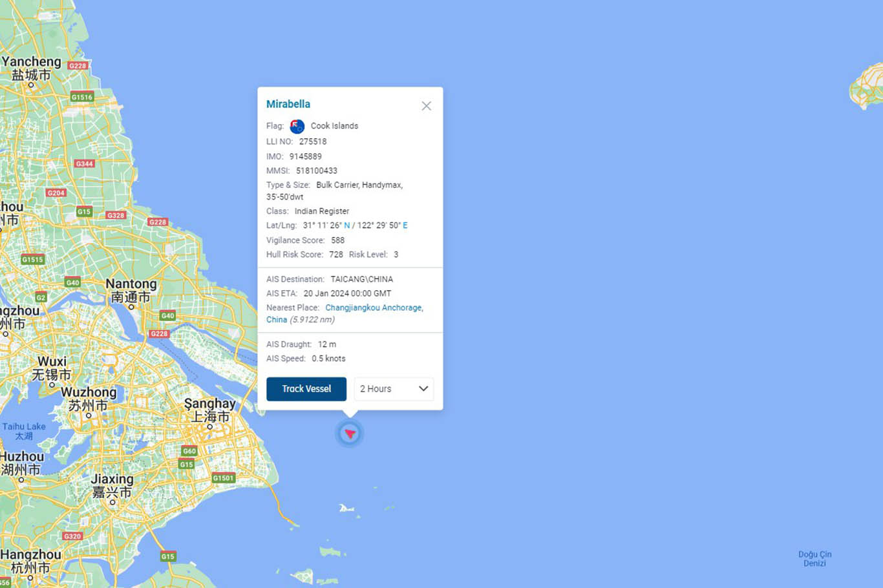Click the G2 highway shield on map
Screen dimensions: 883x588
point(41,297)
